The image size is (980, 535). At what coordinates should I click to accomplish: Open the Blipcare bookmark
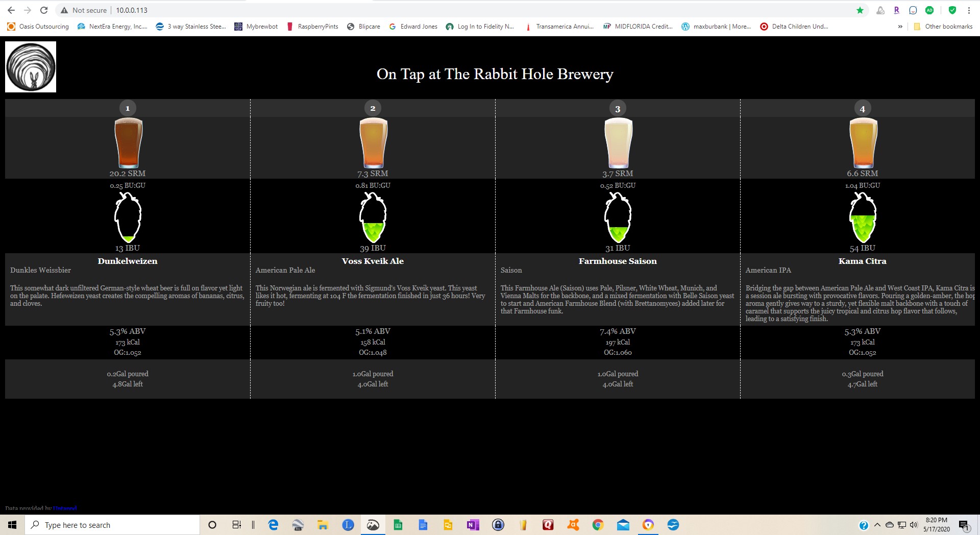[363, 27]
